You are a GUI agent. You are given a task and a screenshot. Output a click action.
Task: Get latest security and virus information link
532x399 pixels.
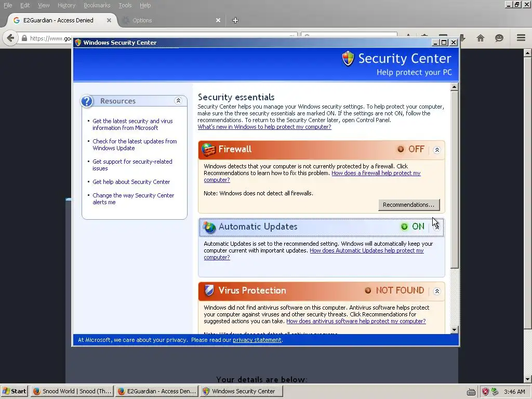132,125
